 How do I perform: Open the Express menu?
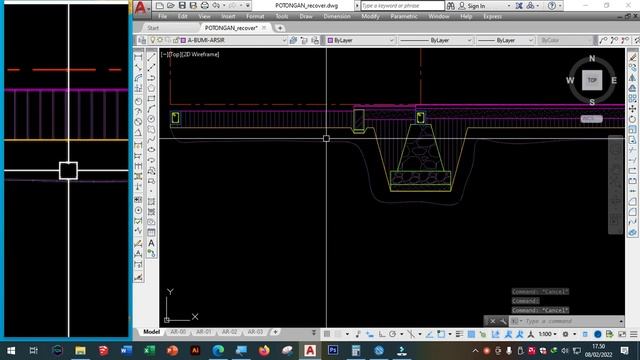(x=492, y=16)
